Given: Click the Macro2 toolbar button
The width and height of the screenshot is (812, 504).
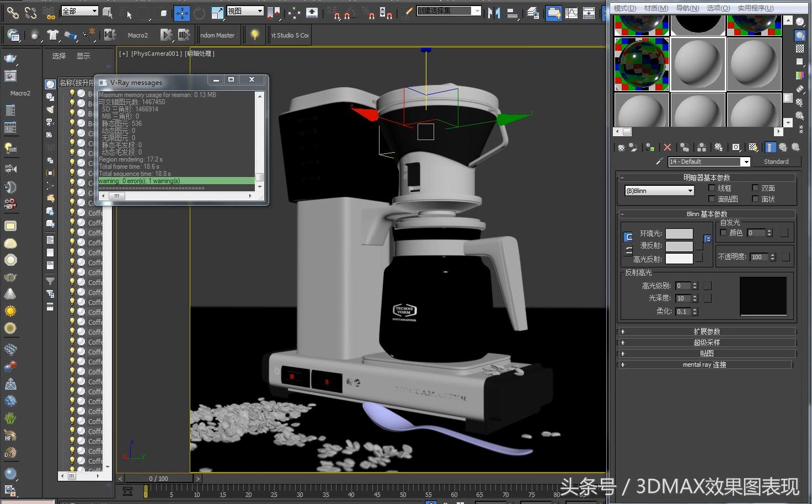Looking at the screenshot, I should click(x=137, y=35).
